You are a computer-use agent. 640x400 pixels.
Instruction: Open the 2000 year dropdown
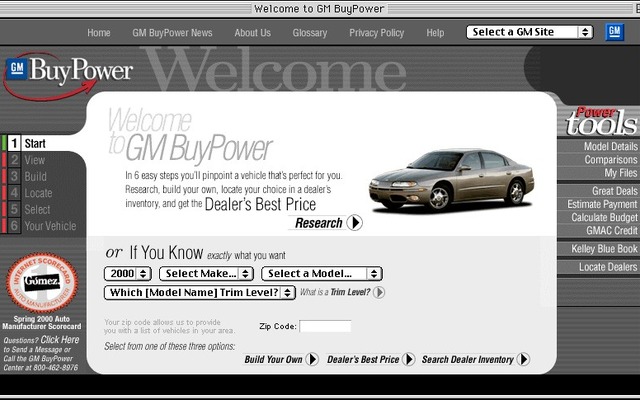pos(128,273)
